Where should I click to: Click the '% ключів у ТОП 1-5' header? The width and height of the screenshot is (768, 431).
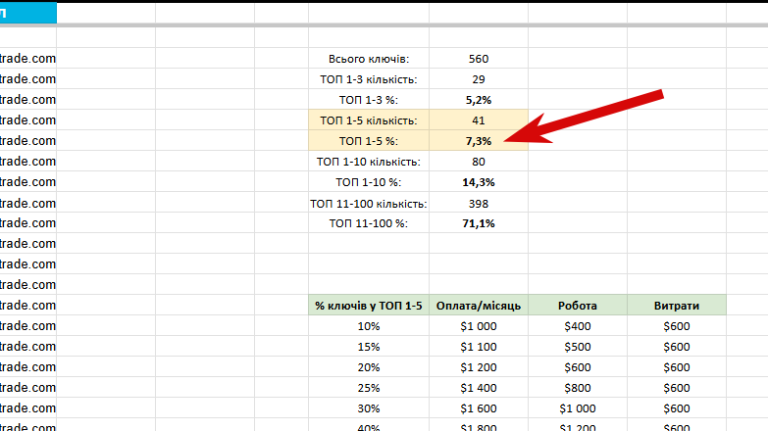point(369,306)
